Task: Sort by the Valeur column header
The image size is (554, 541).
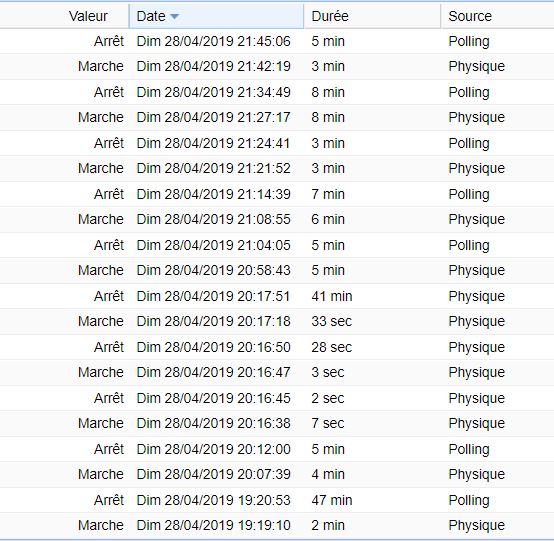Action: click(x=64, y=16)
